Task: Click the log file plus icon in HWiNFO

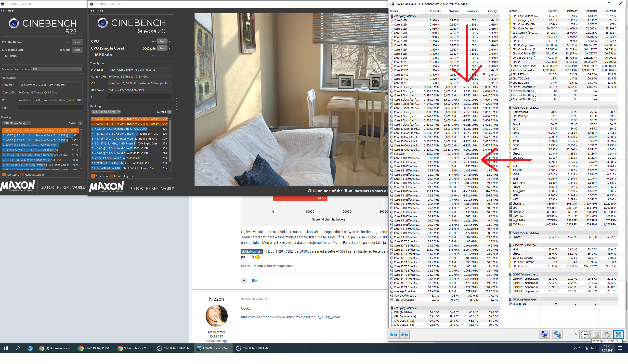Action: coord(596,334)
